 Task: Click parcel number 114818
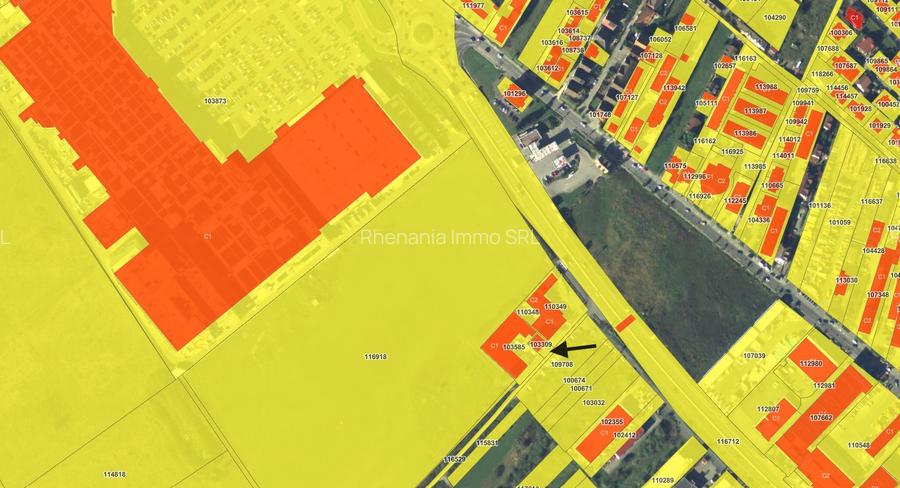coord(115,475)
